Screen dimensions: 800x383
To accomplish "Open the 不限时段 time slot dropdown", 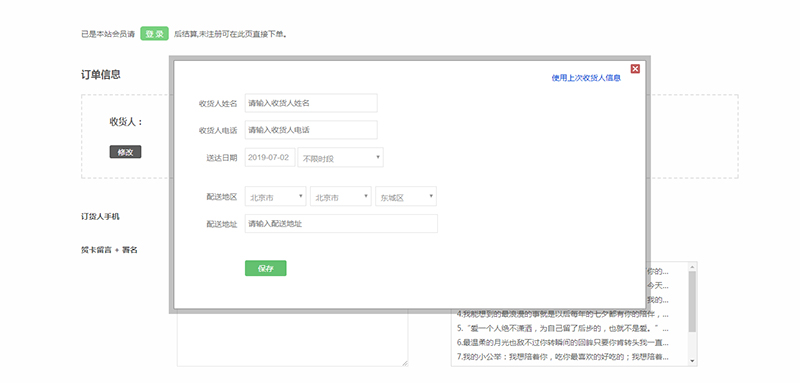I will coord(341,158).
